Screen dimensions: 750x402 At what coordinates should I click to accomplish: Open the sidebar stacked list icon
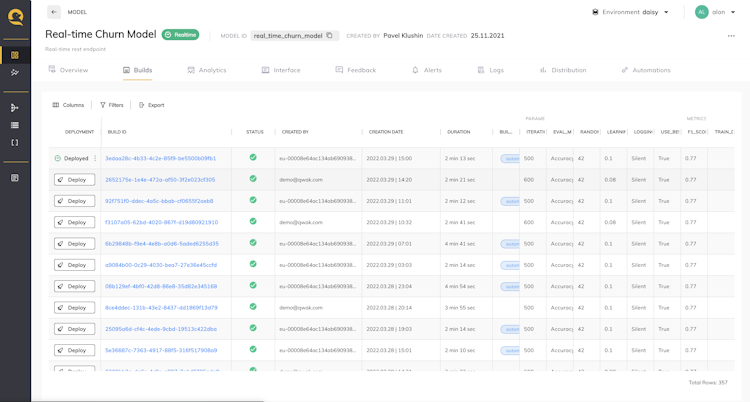pyautogui.click(x=15, y=125)
